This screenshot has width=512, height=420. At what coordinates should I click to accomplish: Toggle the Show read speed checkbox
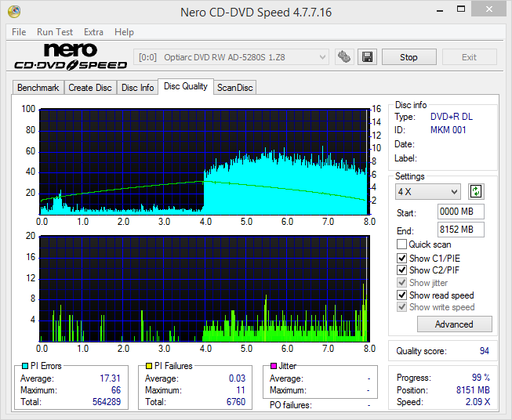[402, 295]
